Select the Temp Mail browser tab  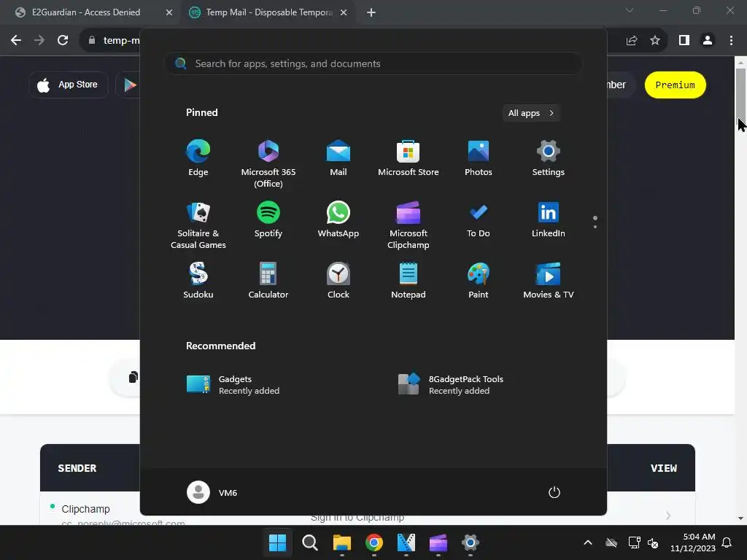268,12
